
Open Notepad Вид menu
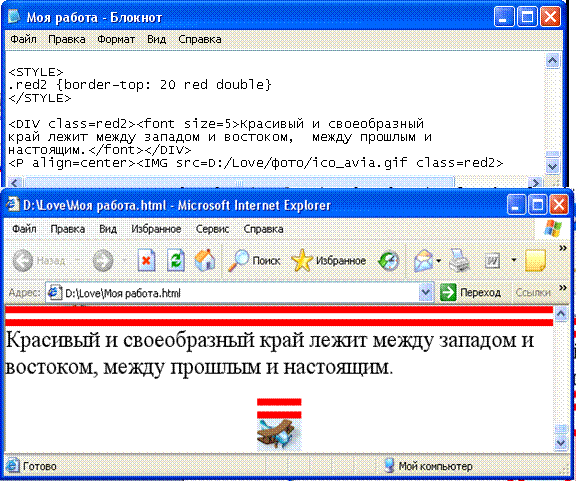(x=156, y=39)
